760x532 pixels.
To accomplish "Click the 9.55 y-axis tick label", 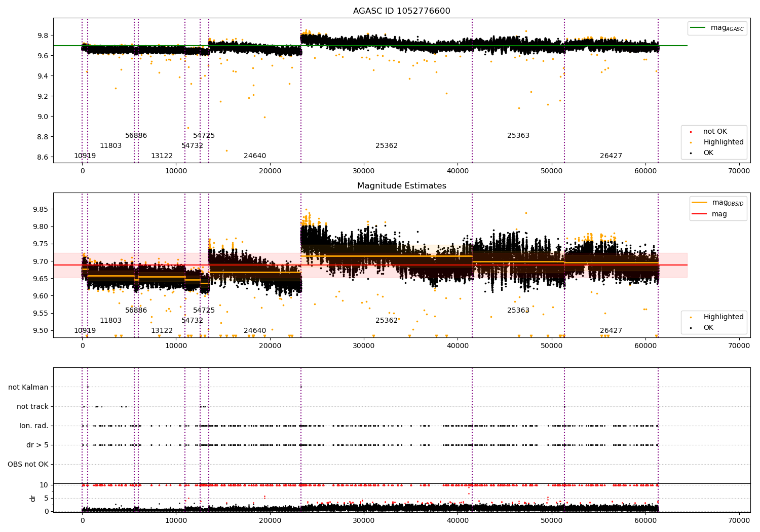I will tap(40, 313).
